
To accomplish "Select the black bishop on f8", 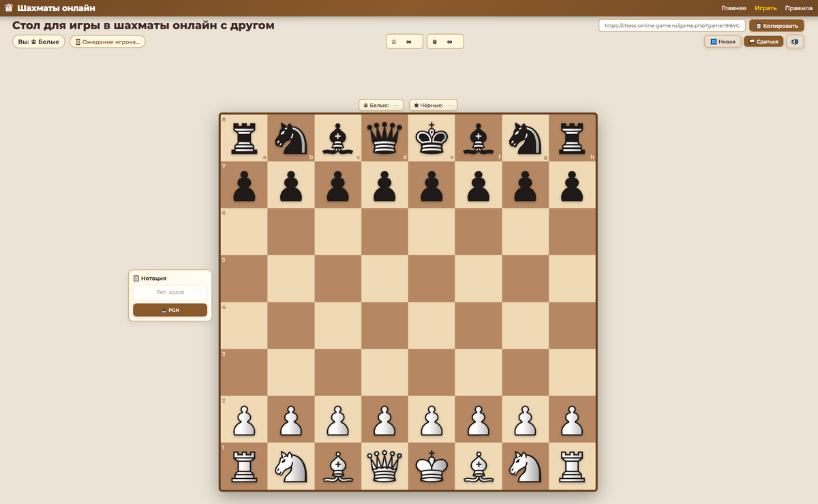I will point(479,138).
